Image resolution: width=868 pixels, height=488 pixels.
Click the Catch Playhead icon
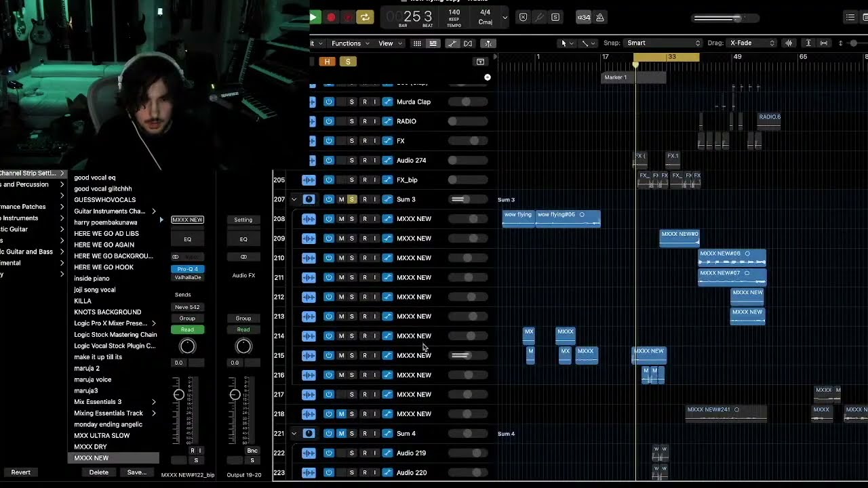tap(488, 43)
